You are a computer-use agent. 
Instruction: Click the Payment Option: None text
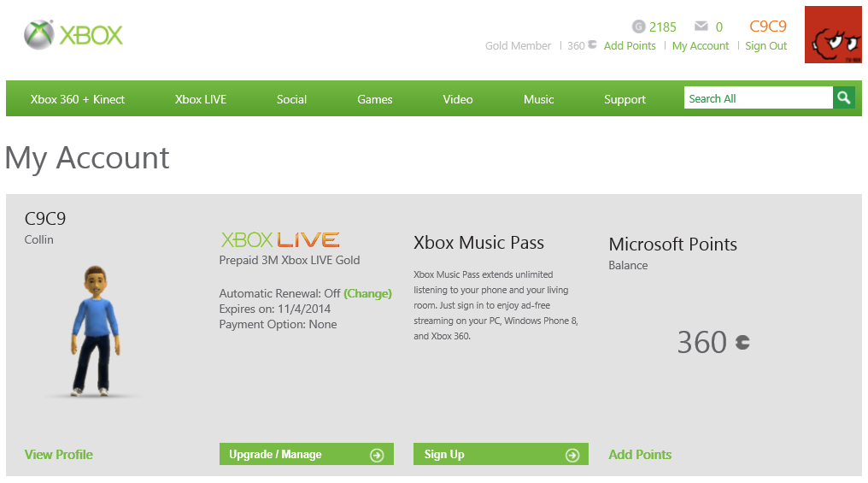278,324
